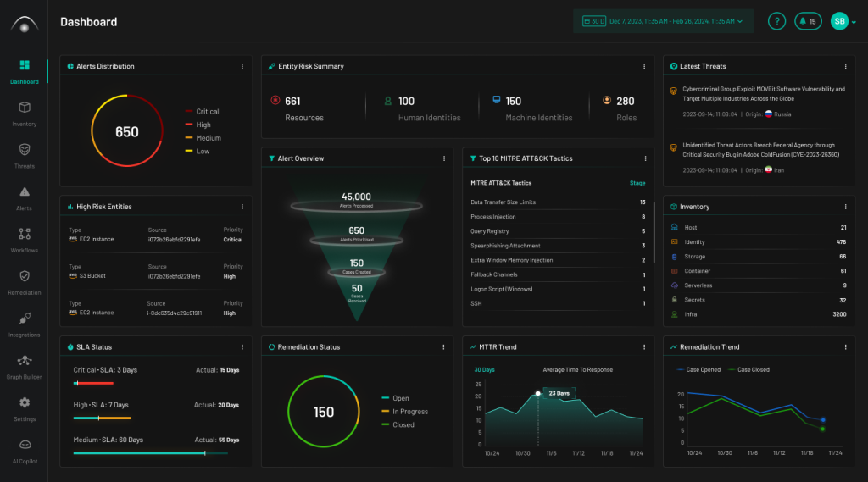This screenshot has width=868, height=482.
Task: Select the Data Transfer Size Limits row
Action: (558, 202)
